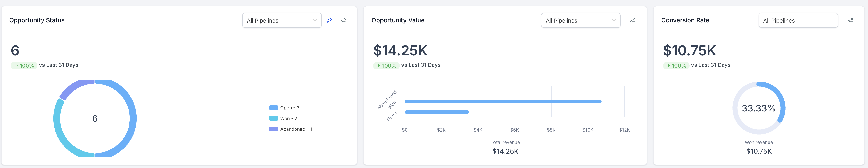Open the Conversion Rate widget filter settings
Viewport: 868px width, 168px height.
pyautogui.click(x=850, y=20)
